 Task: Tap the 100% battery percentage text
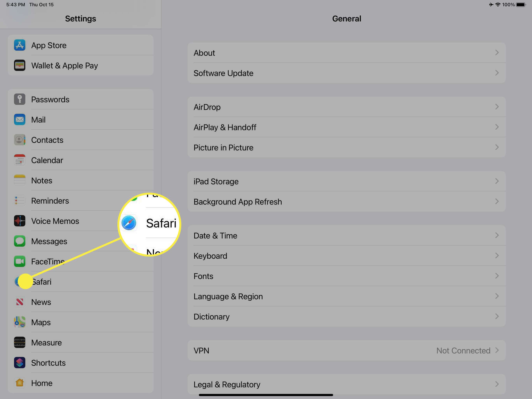tap(508, 4)
